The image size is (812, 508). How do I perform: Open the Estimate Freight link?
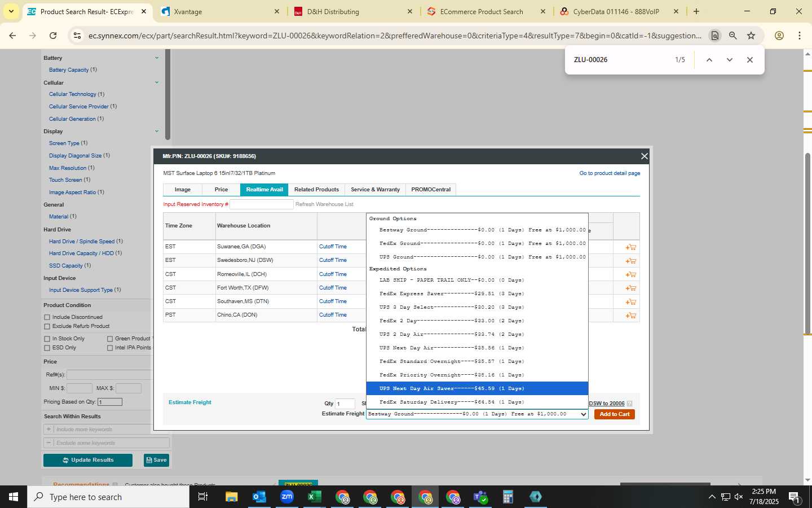point(190,402)
